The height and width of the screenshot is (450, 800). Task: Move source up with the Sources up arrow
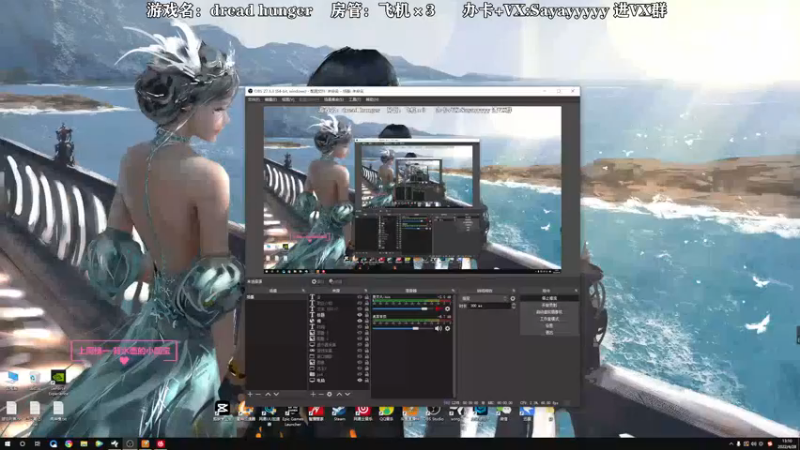[339, 394]
